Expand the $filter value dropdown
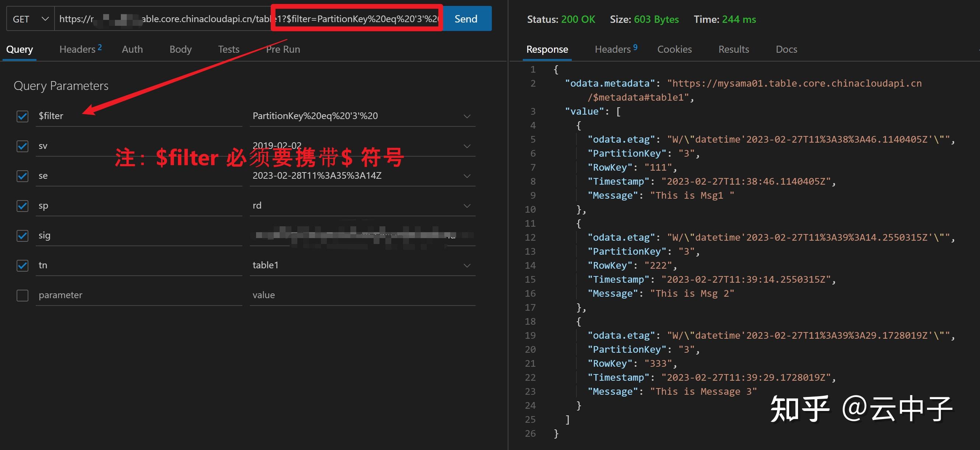Viewport: 980px width, 450px height. (x=467, y=116)
